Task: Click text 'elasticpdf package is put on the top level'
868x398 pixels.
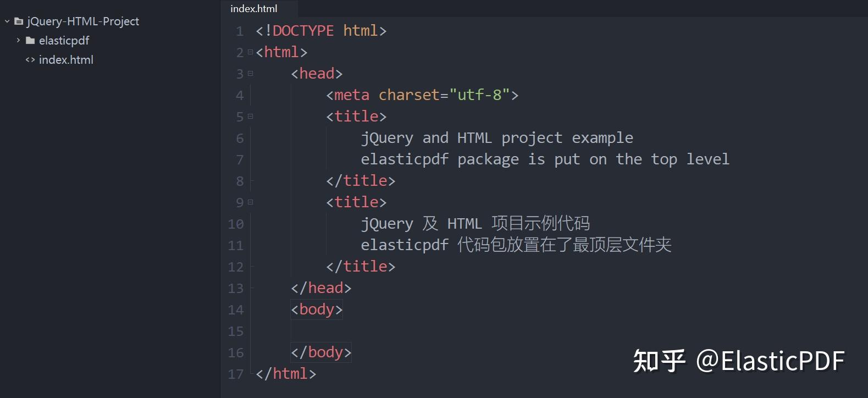Action: pyautogui.click(x=545, y=159)
